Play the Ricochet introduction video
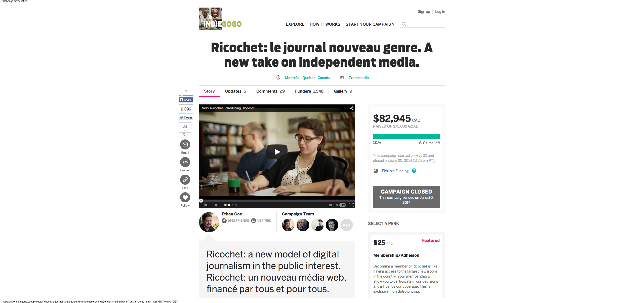The height and width of the screenshot is (303, 644). pyautogui.click(x=277, y=152)
